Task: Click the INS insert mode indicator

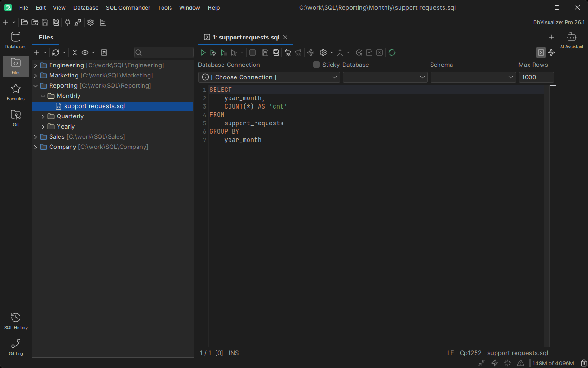Action: point(234,353)
